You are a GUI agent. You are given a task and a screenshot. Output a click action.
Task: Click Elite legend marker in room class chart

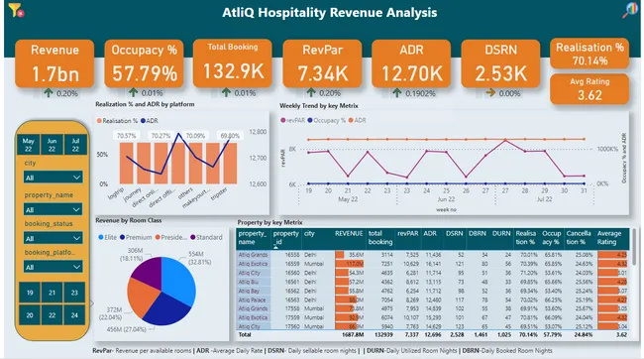(x=101, y=237)
